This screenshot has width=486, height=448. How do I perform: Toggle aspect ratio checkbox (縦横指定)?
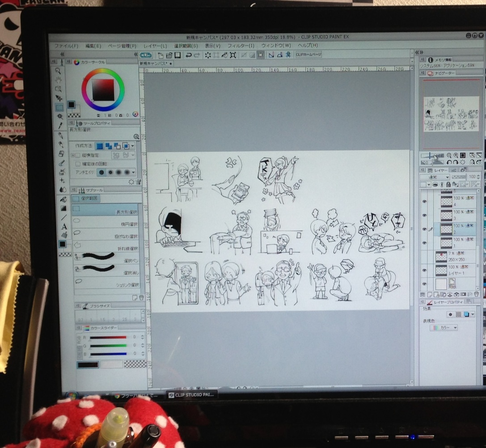[x=77, y=155]
